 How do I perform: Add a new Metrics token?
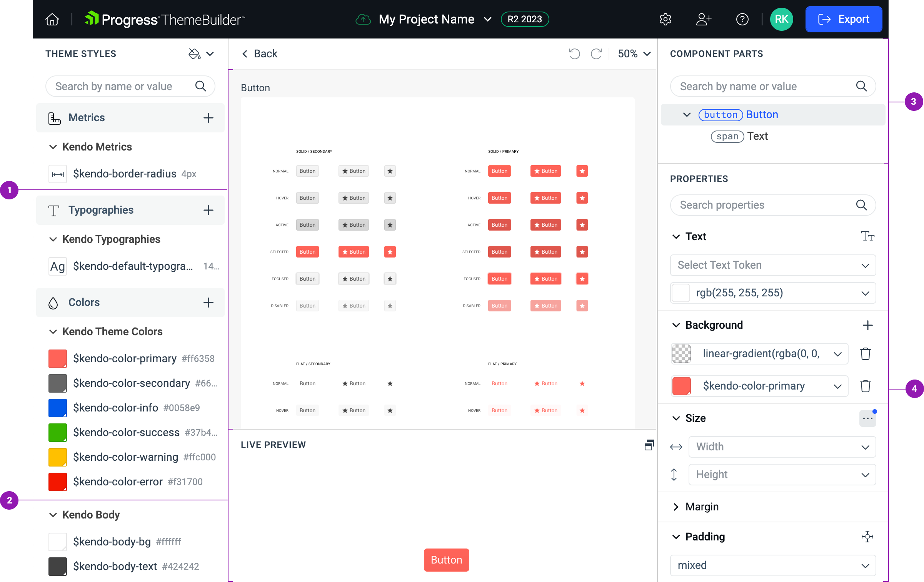coord(208,118)
